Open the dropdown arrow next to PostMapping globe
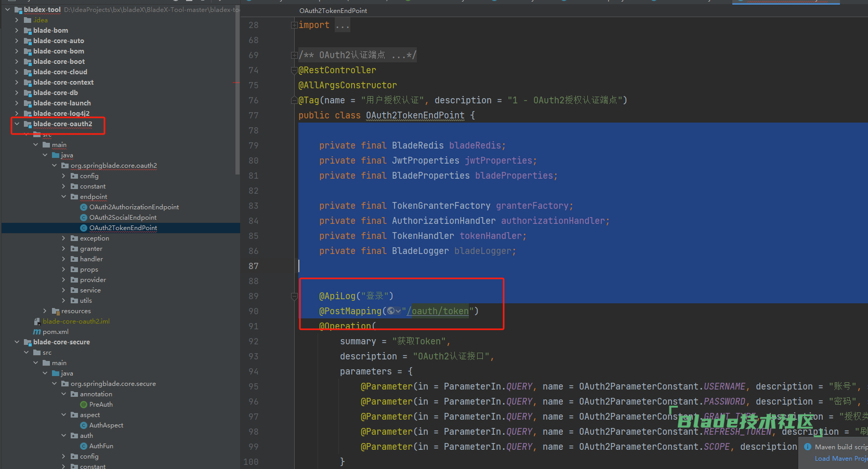This screenshot has width=868, height=469. tap(399, 311)
